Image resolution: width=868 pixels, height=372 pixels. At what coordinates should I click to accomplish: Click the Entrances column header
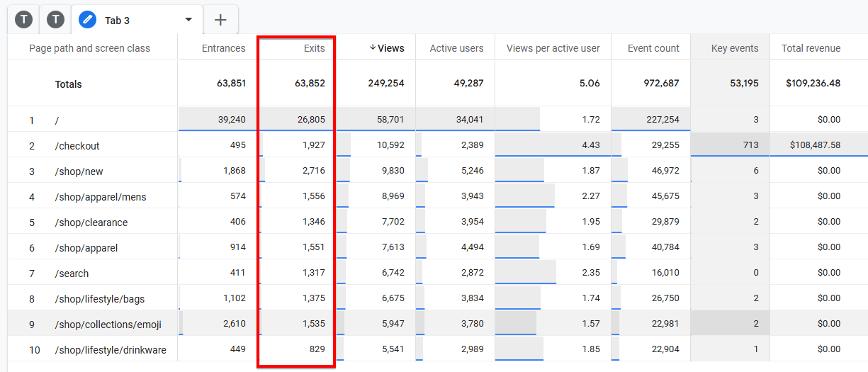(223, 48)
